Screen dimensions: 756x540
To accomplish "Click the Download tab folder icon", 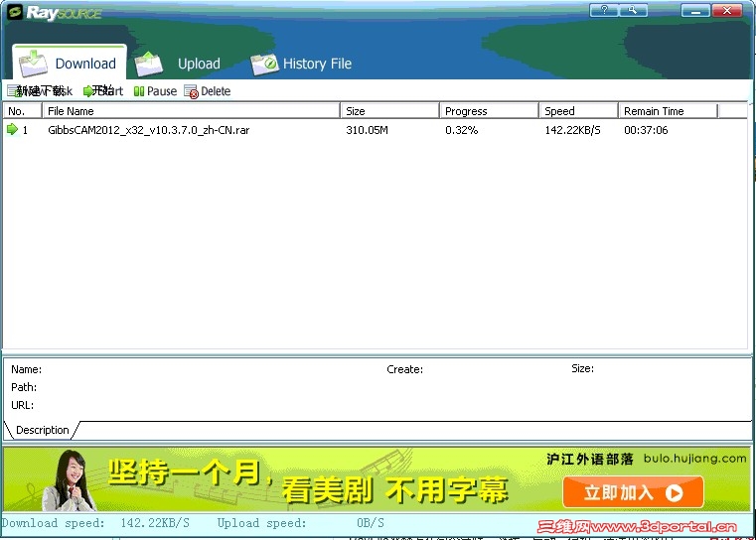I will click(33, 64).
